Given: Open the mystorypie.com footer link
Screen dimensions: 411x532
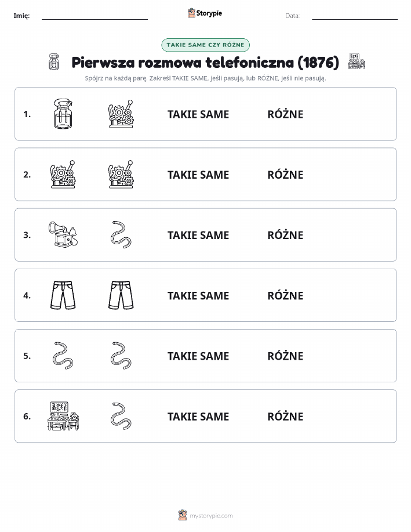Looking at the screenshot, I should [211, 516].
